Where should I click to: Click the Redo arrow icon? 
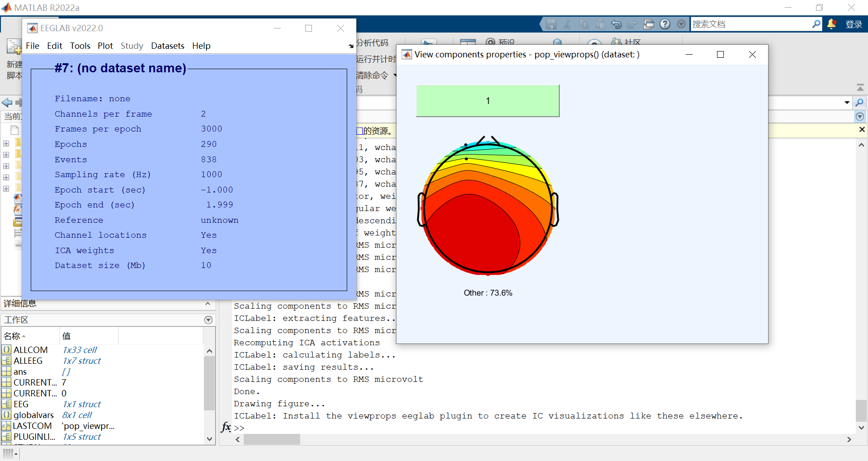point(632,24)
